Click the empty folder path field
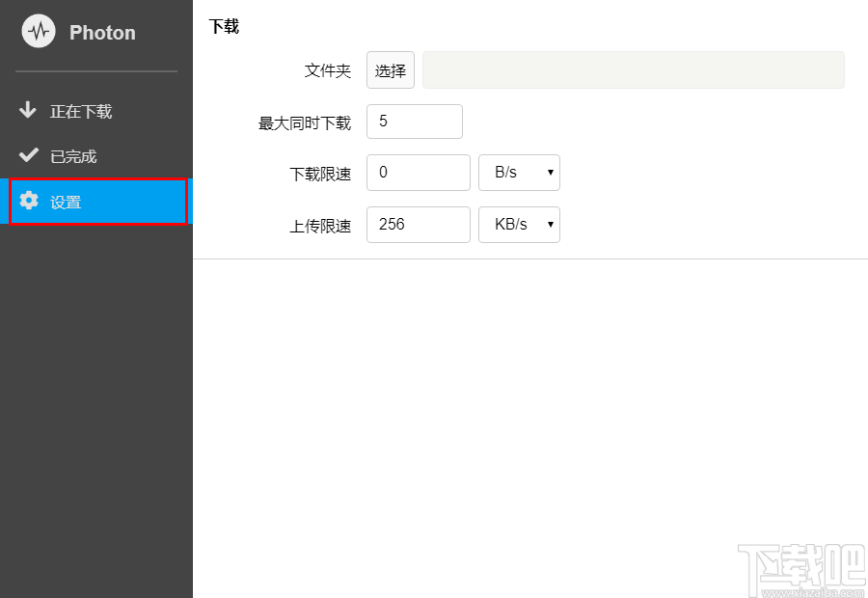 [632, 69]
